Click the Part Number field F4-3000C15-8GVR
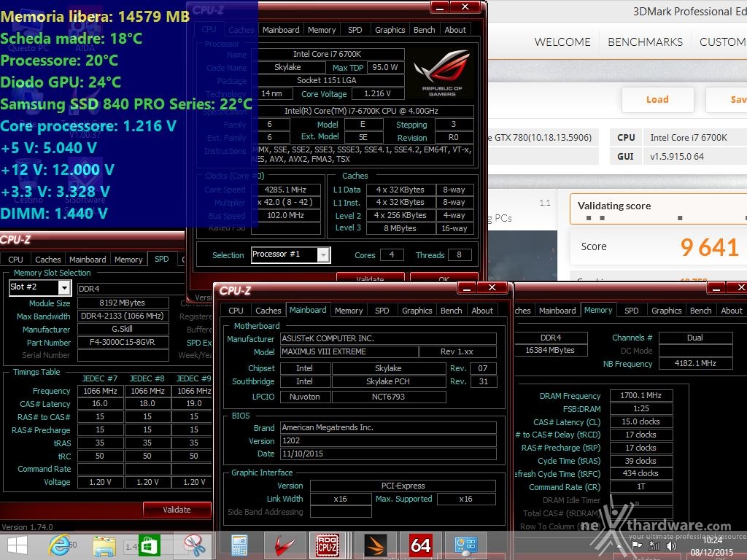The width and height of the screenshot is (747, 560). coord(123,342)
